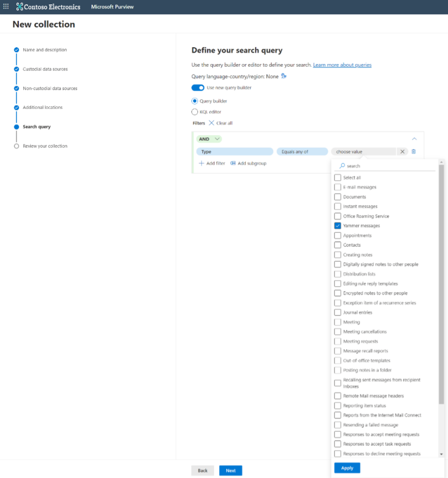The image size is (448, 478).
Task: Click the Add subgroup icon
Action: point(233,164)
